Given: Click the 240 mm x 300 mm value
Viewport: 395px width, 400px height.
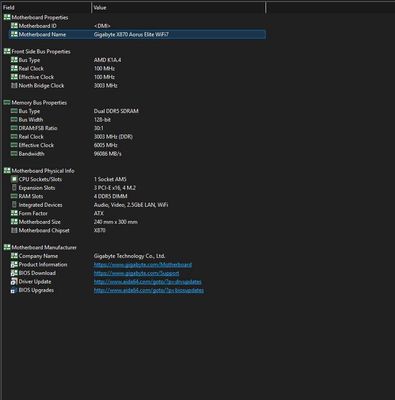Looking at the screenshot, I should click(116, 222).
